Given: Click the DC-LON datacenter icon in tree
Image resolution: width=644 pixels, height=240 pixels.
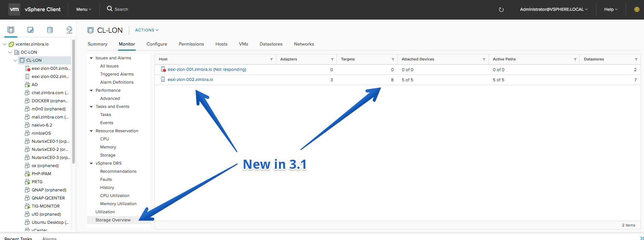Looking at the screenshot, I should (17, 52).
